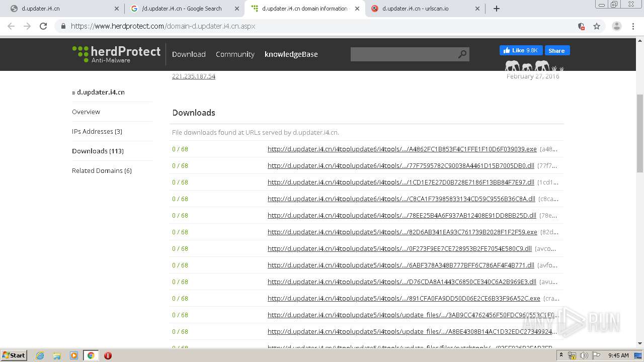Screen dimensions: 644x362
Task: Launch Internet Explorer from the taskbar
Action: coord(40,355)
